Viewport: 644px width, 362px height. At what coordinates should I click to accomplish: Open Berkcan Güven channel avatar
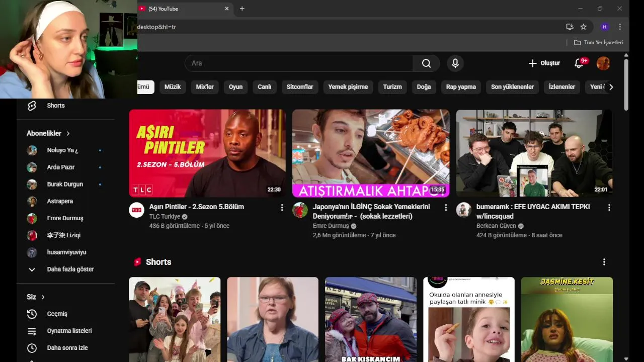coord(463,210)
